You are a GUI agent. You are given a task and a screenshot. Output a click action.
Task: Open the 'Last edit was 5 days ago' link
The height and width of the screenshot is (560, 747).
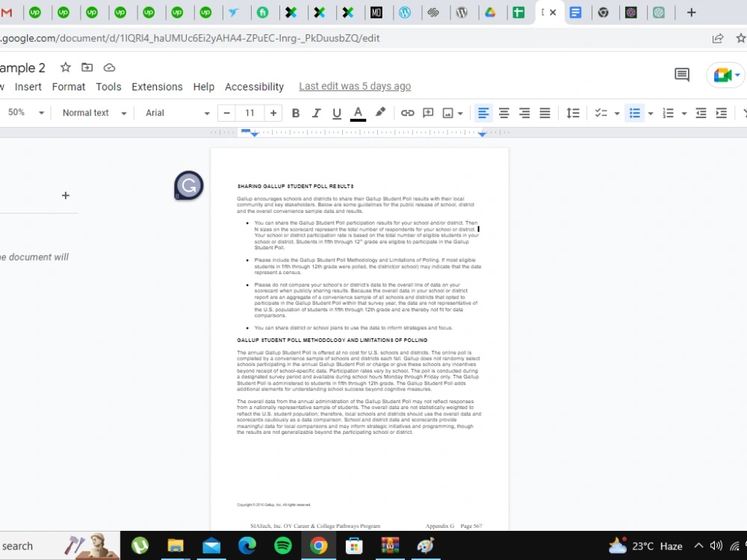tap(355, 86)
